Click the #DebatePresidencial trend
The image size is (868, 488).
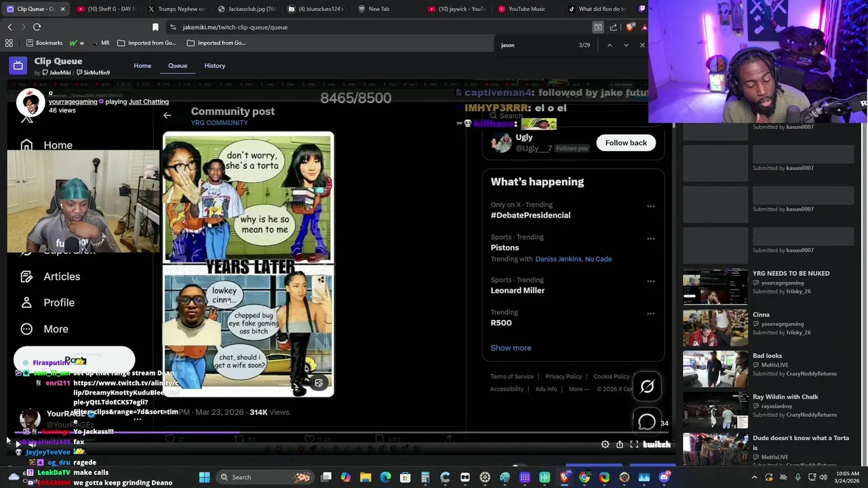click(x=530, y=215)
